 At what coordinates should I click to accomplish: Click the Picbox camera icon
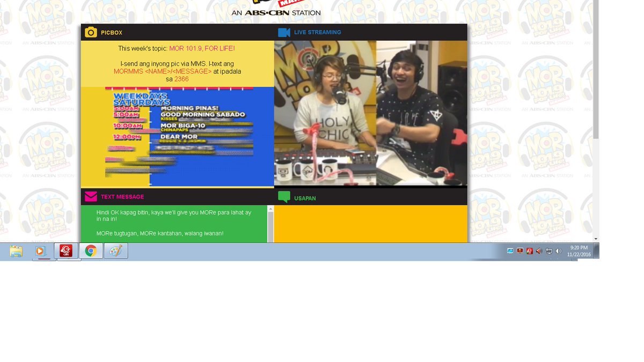click(x=91, y=32)
